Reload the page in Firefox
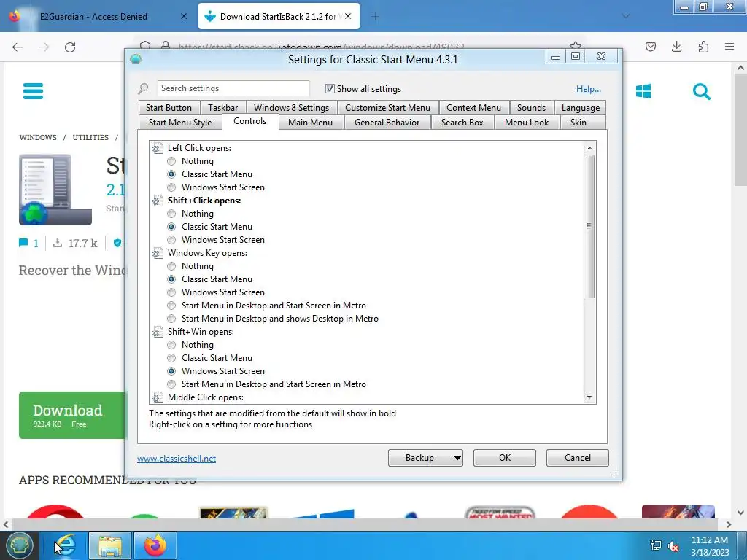Screen dimensions: 747x560 pos(70,47)
